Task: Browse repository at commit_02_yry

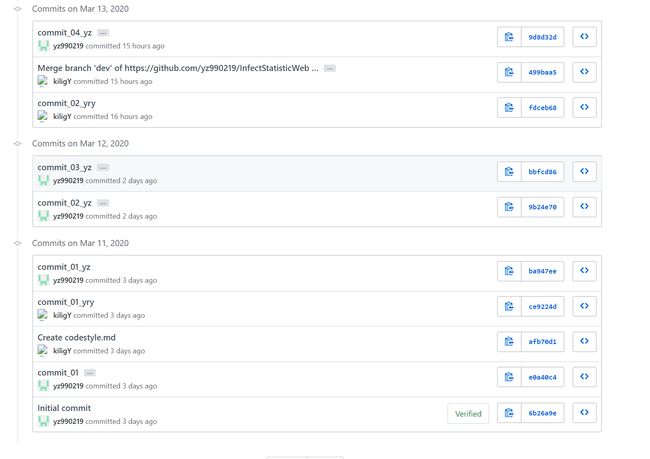Action: (x=585, y=107)
